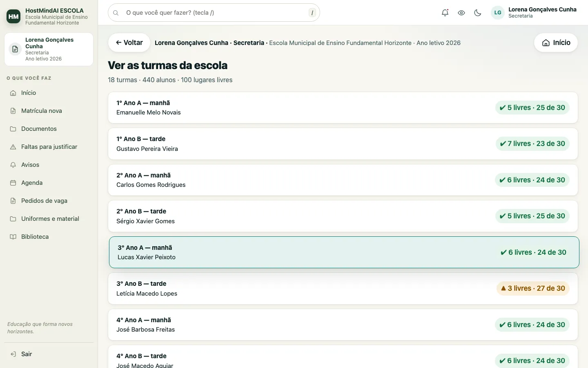Go to Matrícula nova
588x368 pixels.
(x=49, y=111)
